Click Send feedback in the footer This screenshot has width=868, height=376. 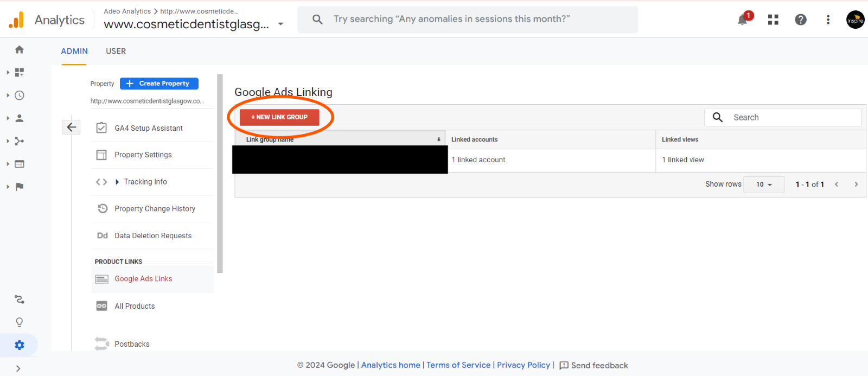pyautogui.click(x=593, y=365)
